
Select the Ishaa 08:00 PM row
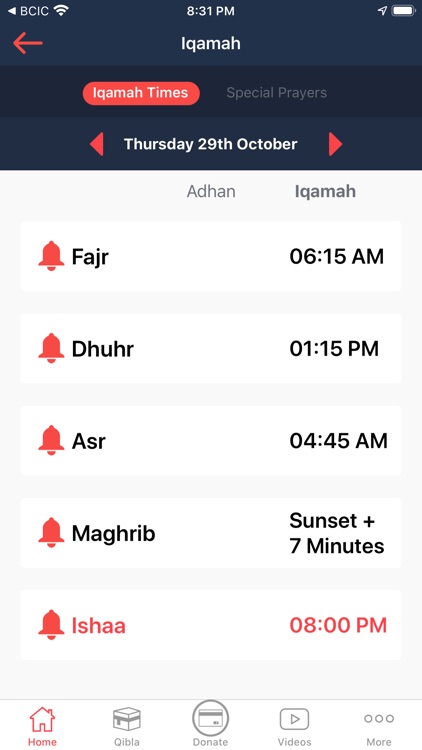211,625
